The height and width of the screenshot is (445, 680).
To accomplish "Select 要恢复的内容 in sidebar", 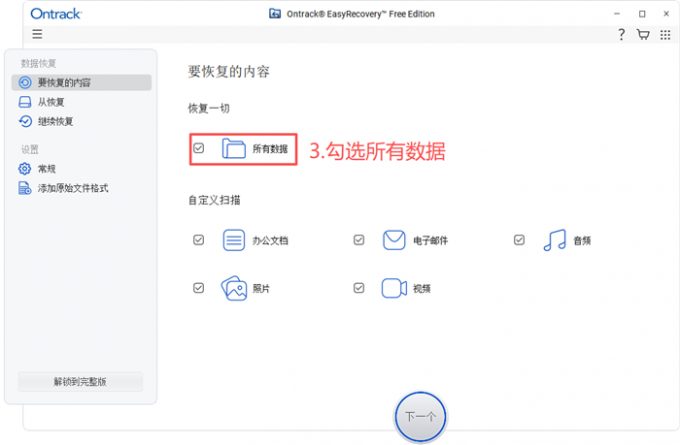I will [82, 82].
